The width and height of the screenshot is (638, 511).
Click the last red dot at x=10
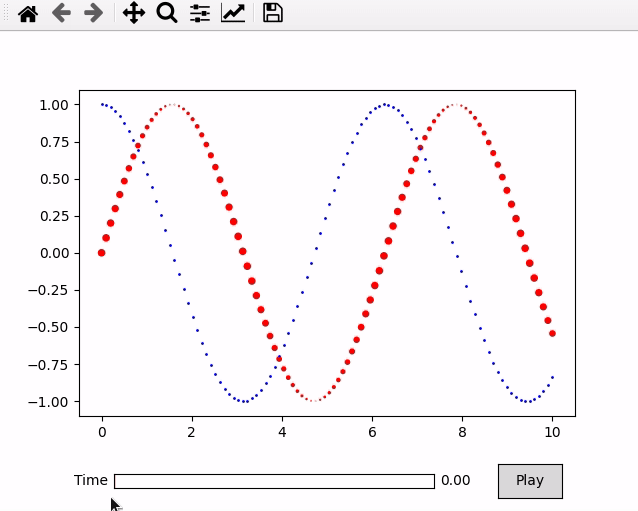click(552, 334)
